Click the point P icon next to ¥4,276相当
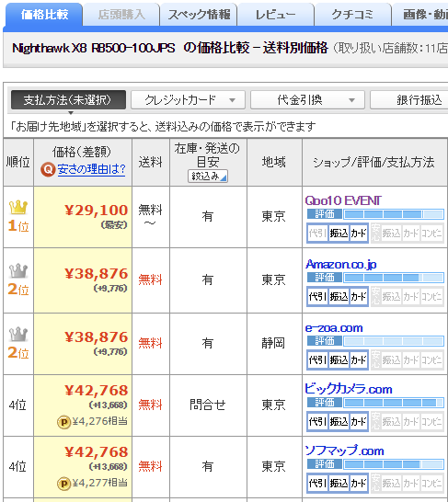The image size is (448, 502). click(64, 422)
